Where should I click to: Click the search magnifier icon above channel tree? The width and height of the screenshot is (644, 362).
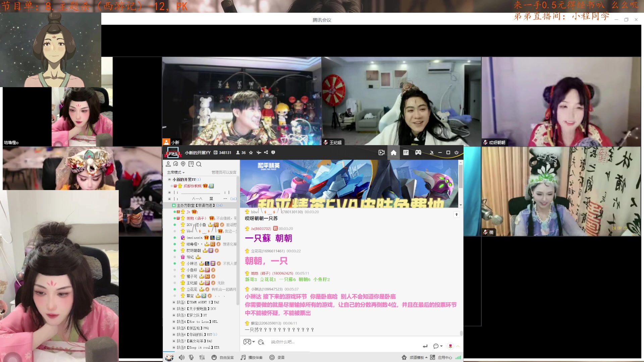[199, 164]
